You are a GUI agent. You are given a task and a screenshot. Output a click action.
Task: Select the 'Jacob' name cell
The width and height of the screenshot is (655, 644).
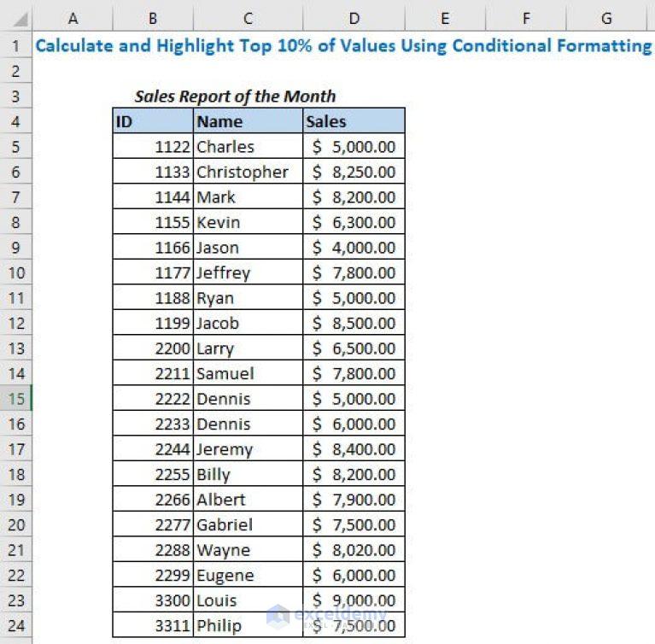pos(249,323)
